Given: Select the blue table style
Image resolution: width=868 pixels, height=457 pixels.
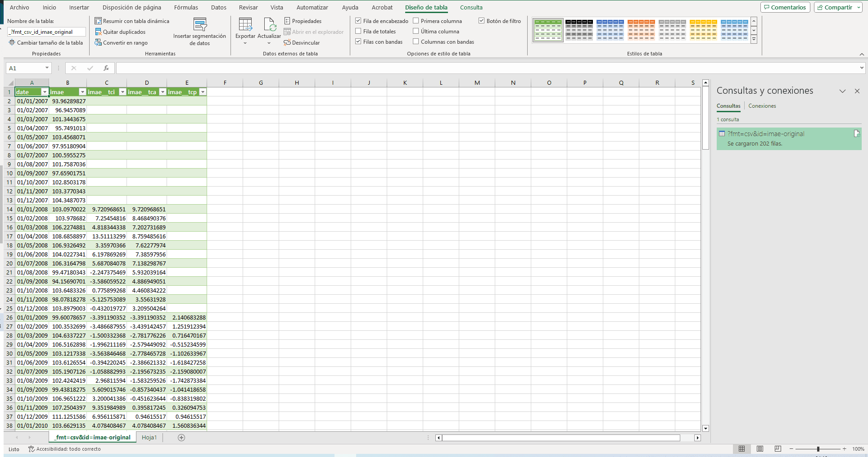Looking at the screenshot, I should click(610, 30).
